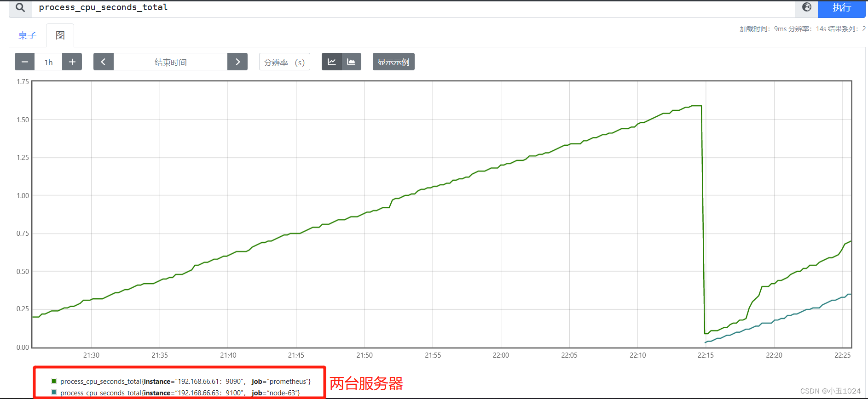Screen dimensions: 868x399
Task: Click the 21:30 x-axis label
Action: [91, 355]
